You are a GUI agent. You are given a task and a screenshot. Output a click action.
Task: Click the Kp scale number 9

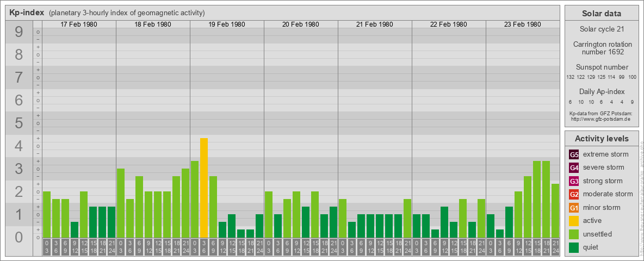coord(19,32)
